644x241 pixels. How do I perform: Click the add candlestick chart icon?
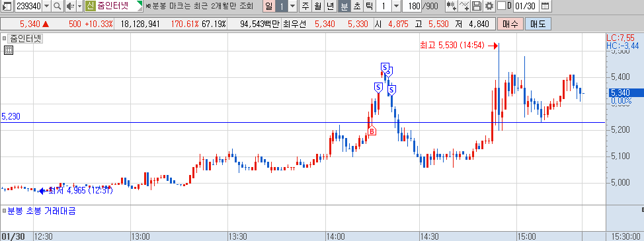452,6
